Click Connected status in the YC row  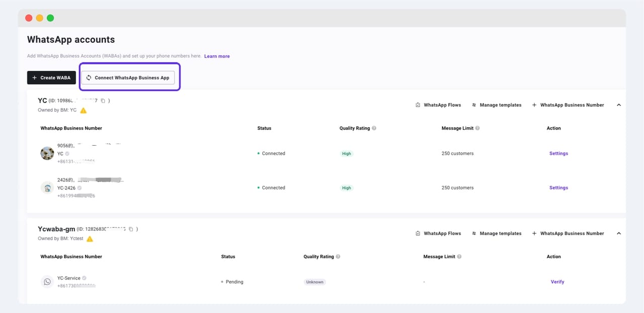pos(271,153)
